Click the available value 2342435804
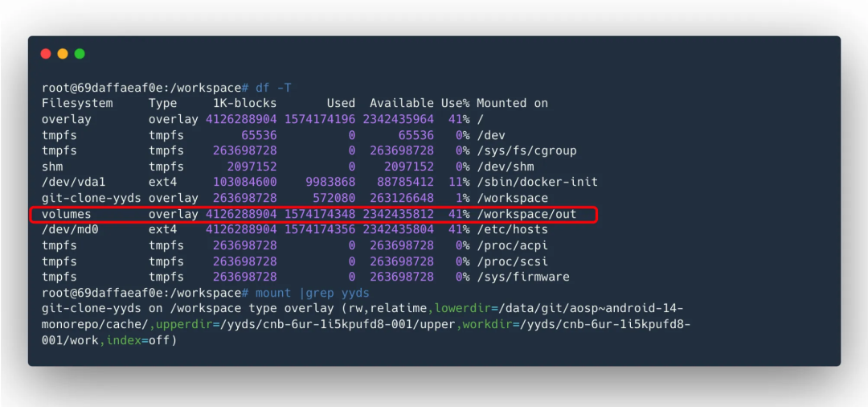 399,229
